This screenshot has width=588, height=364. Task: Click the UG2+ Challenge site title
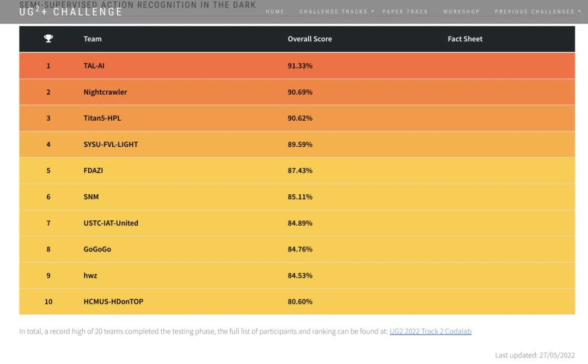(x=71, y=11)
